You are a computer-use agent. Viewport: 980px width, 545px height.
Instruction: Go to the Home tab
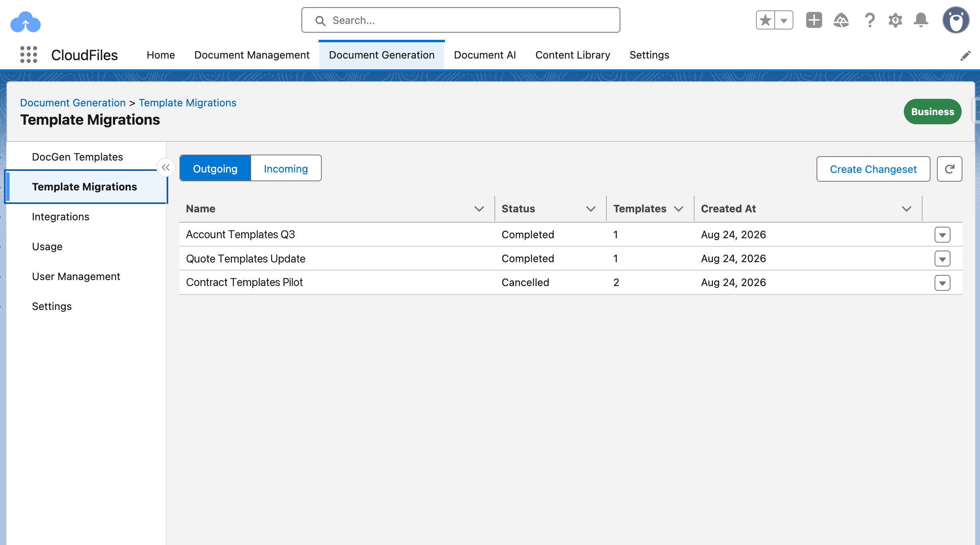161,55
